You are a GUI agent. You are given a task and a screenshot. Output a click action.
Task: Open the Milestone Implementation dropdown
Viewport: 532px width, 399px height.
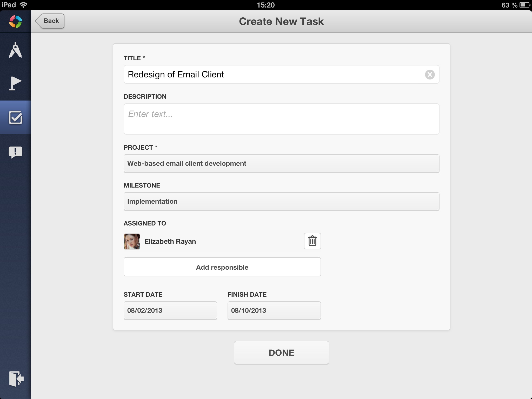281,201
